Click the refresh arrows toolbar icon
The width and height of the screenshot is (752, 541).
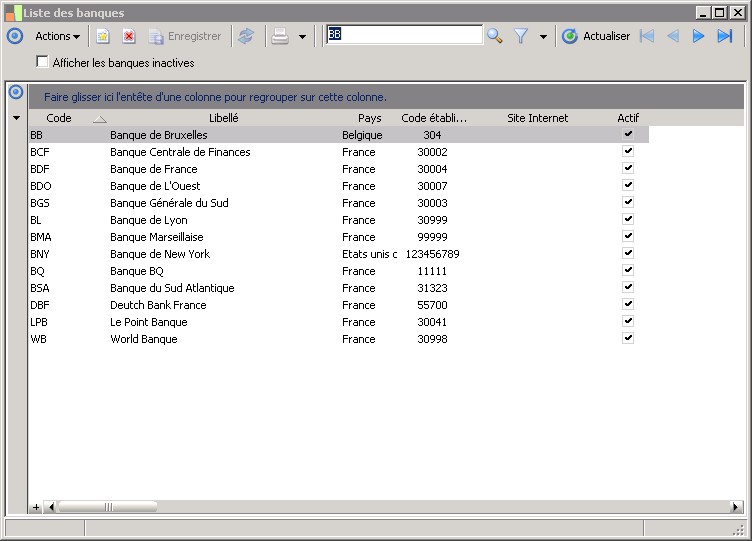246,36
